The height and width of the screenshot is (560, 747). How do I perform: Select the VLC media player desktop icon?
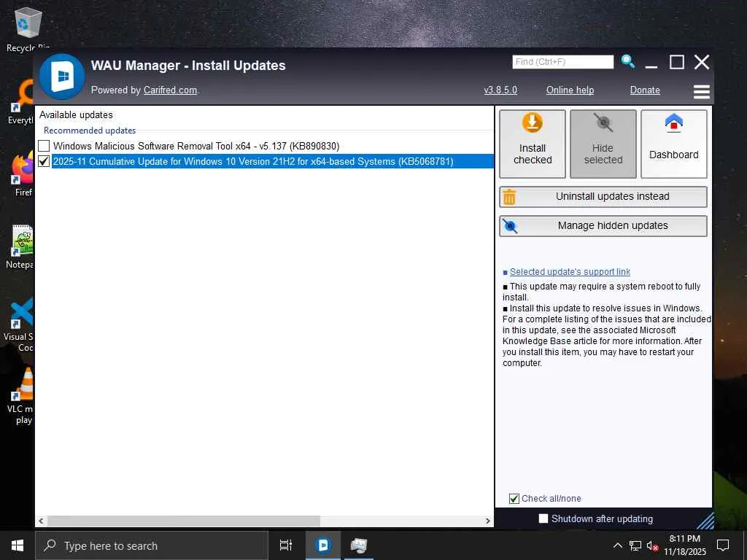pyautogui.click(x=21, y=395)
